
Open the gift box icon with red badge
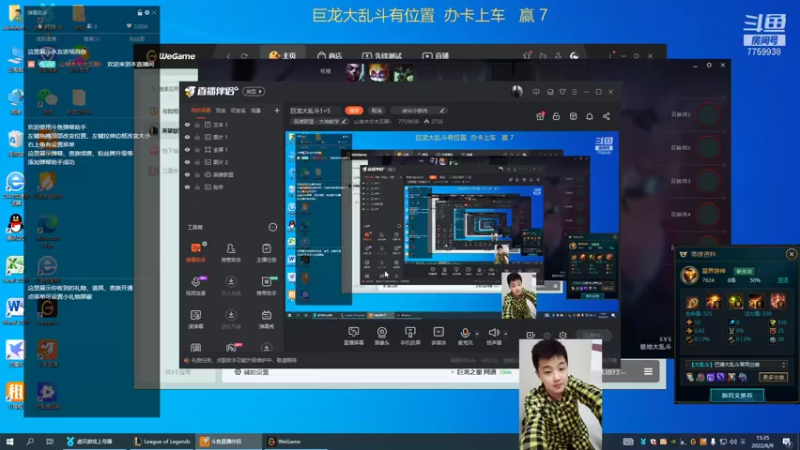coord(540,116)
